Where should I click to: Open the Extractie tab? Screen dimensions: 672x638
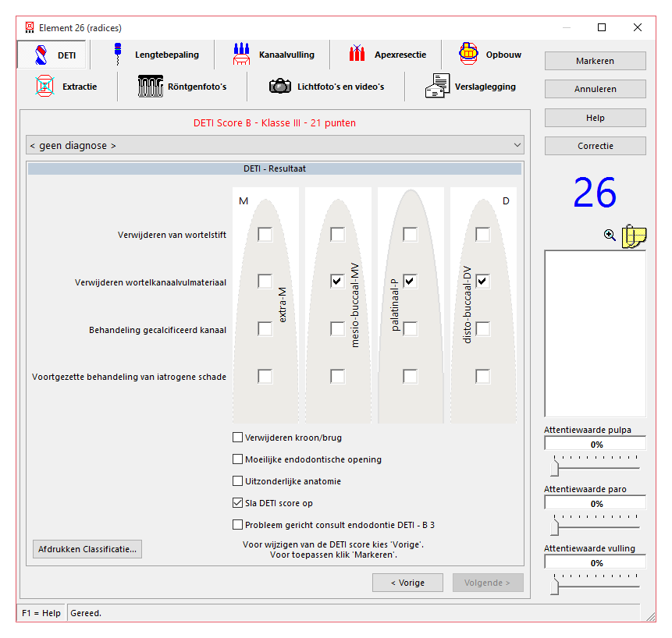coord(66,87)
